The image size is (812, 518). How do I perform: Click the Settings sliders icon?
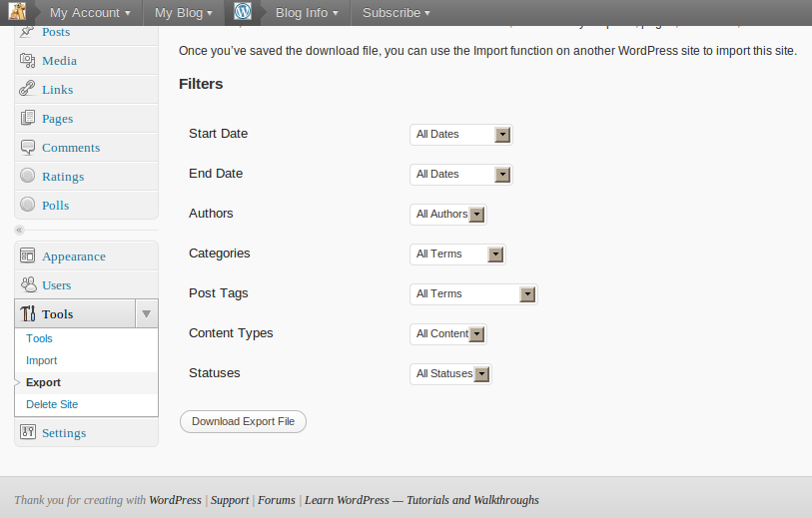point(27,431)
